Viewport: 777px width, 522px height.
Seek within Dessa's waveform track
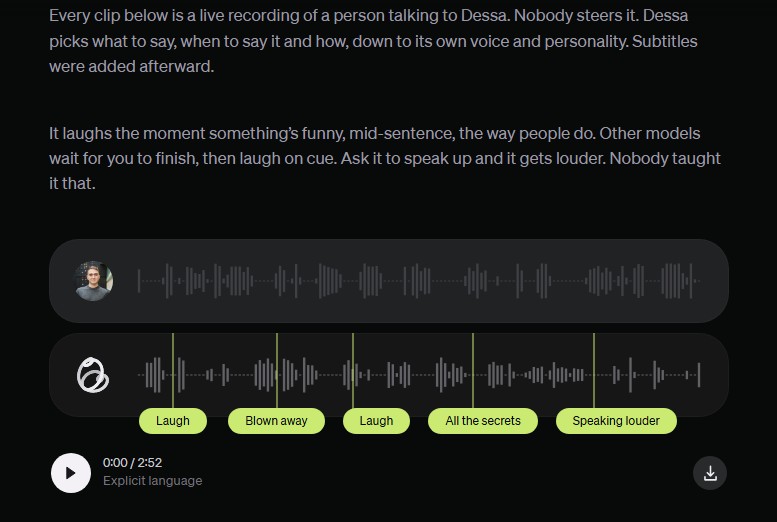(419, 375)
